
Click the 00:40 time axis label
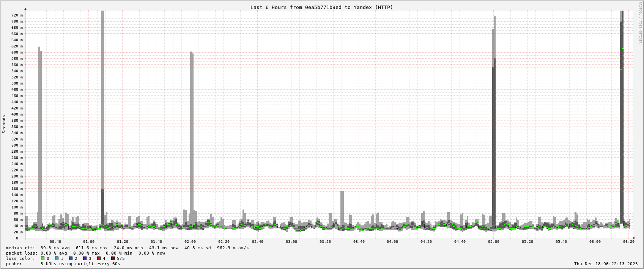tap(55, 242)
